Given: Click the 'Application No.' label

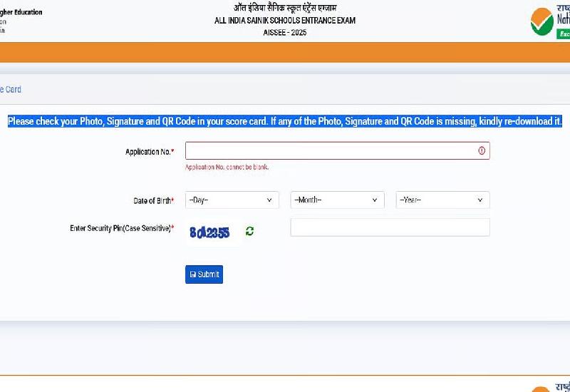Looking at the screenshot, I should [x=150, y=152].
